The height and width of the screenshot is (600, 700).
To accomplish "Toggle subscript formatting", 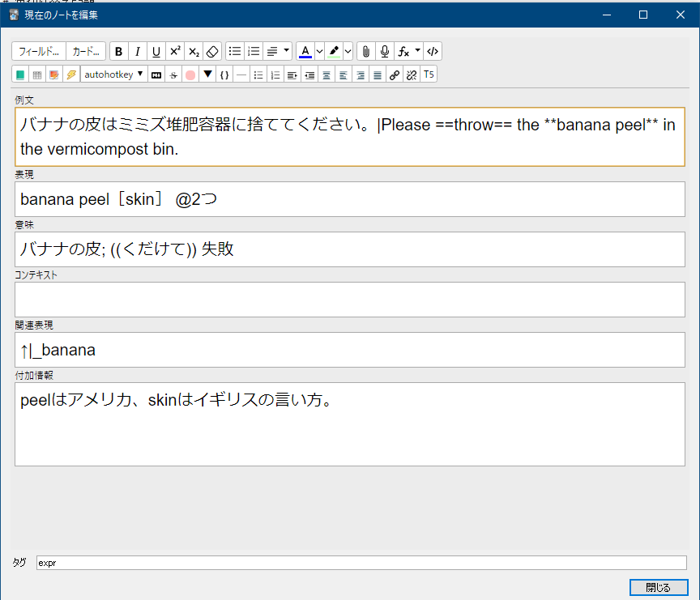I will pos(194,51).
